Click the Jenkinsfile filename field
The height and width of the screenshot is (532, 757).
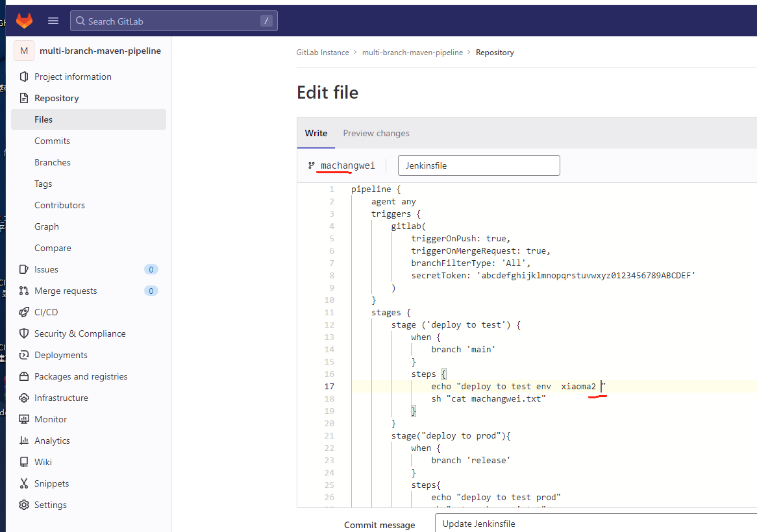tap(479, 165)
